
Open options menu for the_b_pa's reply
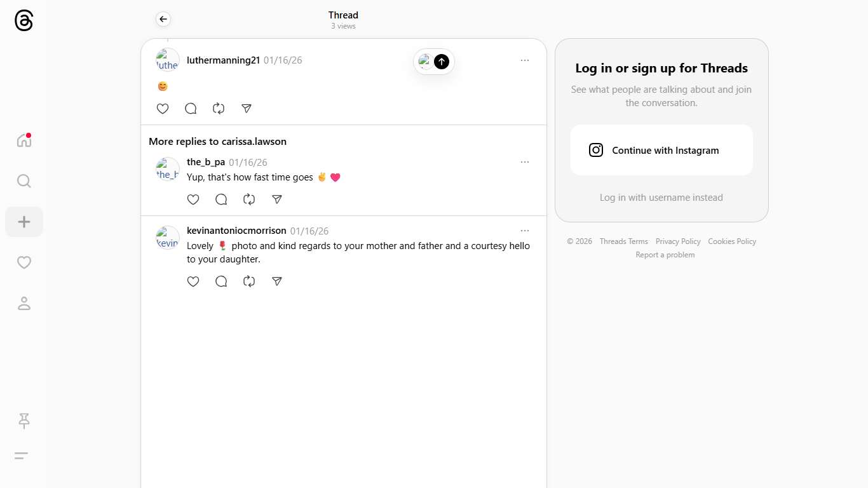[x=525, y=162]
